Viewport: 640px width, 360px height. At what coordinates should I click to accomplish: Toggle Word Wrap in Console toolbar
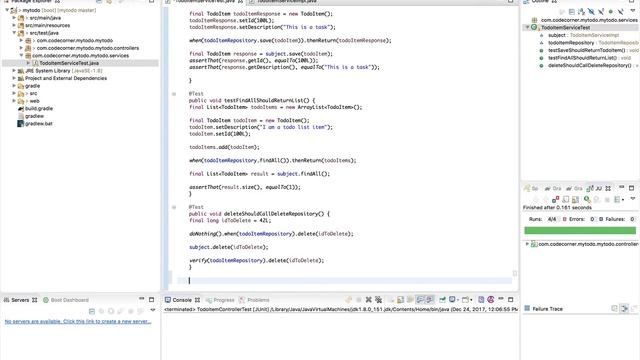(x=410, y=300)
